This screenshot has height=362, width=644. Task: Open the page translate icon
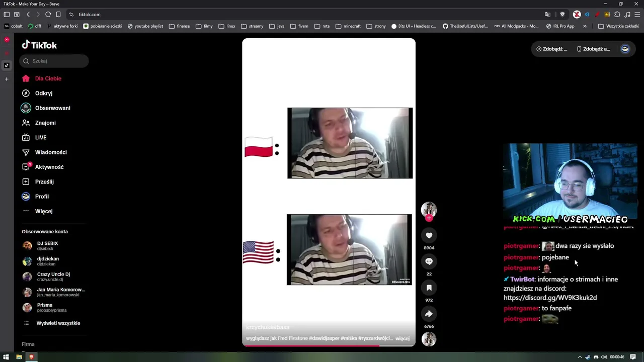pyautogui.click(x=548, y=15)
